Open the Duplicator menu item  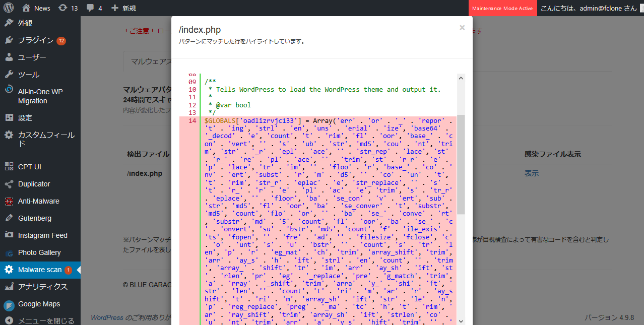[34, 184]
